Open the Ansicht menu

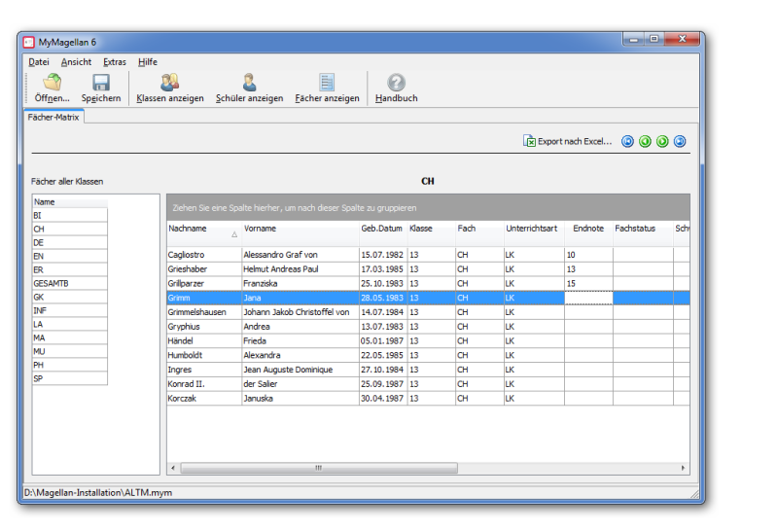pos(76,62)
